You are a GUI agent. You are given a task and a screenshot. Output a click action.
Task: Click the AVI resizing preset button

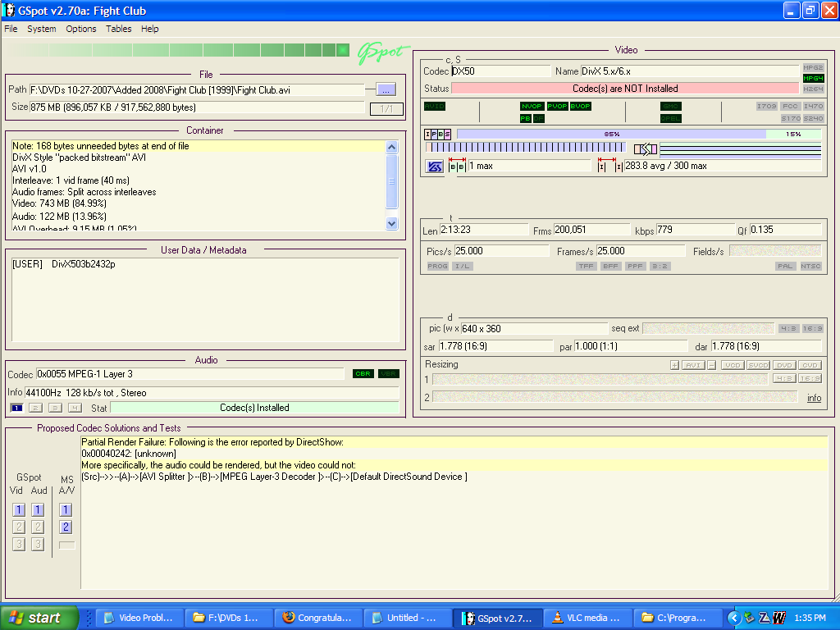pos(693,365)
